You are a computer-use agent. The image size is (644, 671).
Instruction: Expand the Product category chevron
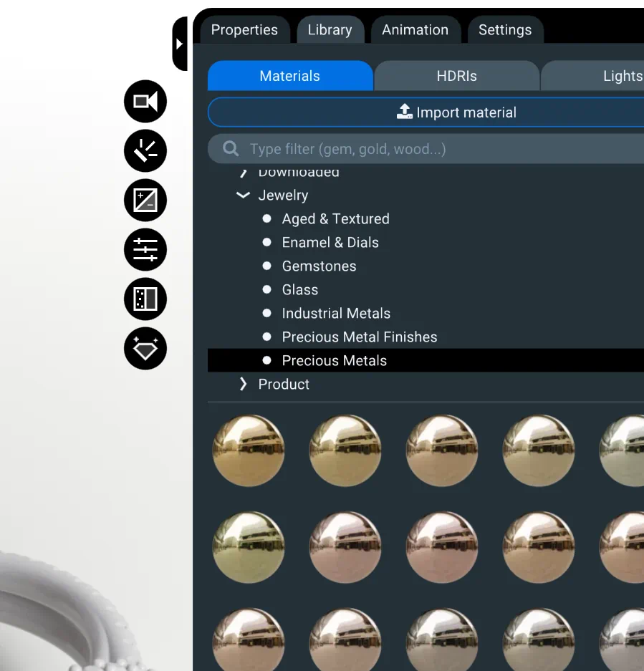(x=244, y=384)
